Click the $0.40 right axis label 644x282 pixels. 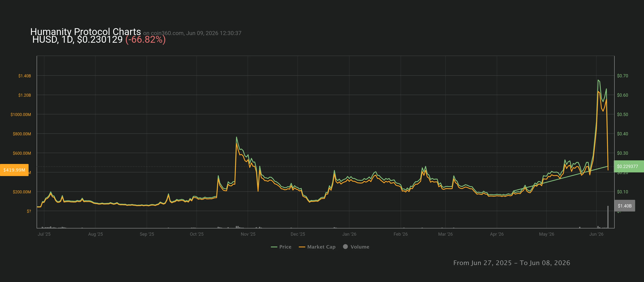[622, 134]
